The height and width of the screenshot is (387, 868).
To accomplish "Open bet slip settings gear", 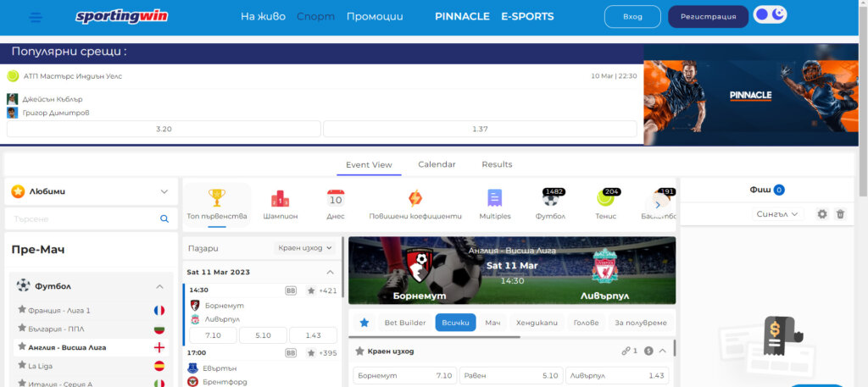I will [822, 214].
